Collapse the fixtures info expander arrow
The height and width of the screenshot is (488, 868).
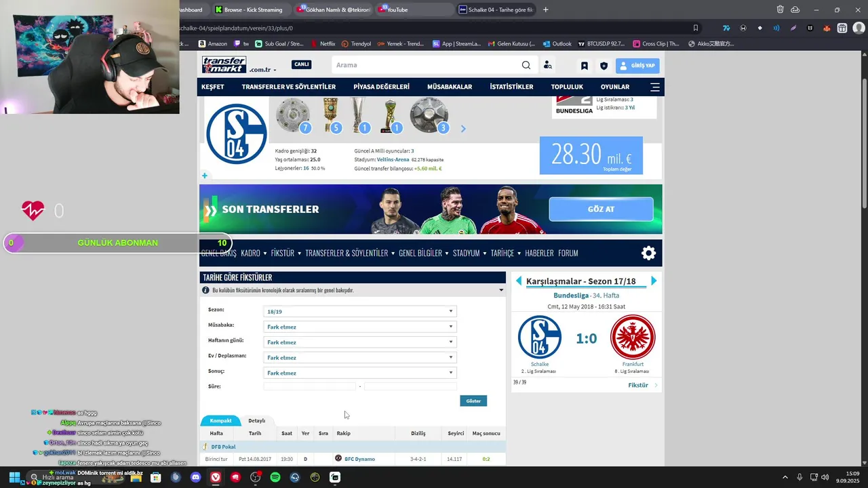501,290
